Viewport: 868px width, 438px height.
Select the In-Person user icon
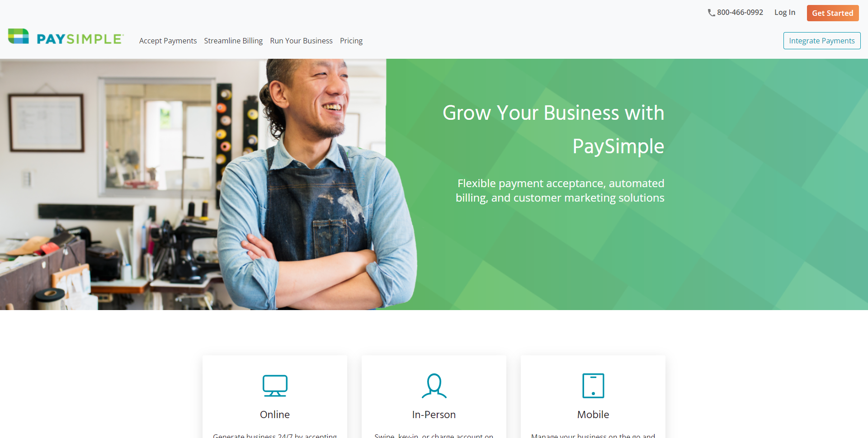pyautogui.click(x=434, y=386)
